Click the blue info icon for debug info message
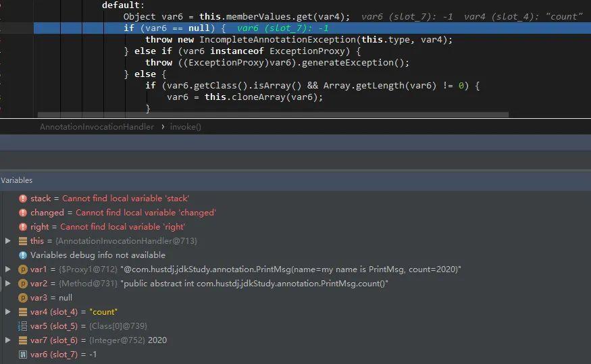Screen dimensions: 591x364 22,255
